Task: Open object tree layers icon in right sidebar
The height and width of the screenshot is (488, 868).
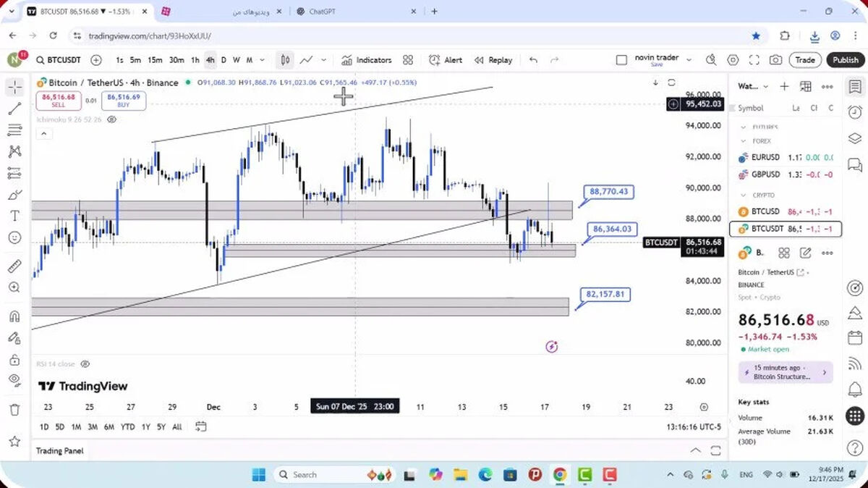Action: tap(855, 138)
